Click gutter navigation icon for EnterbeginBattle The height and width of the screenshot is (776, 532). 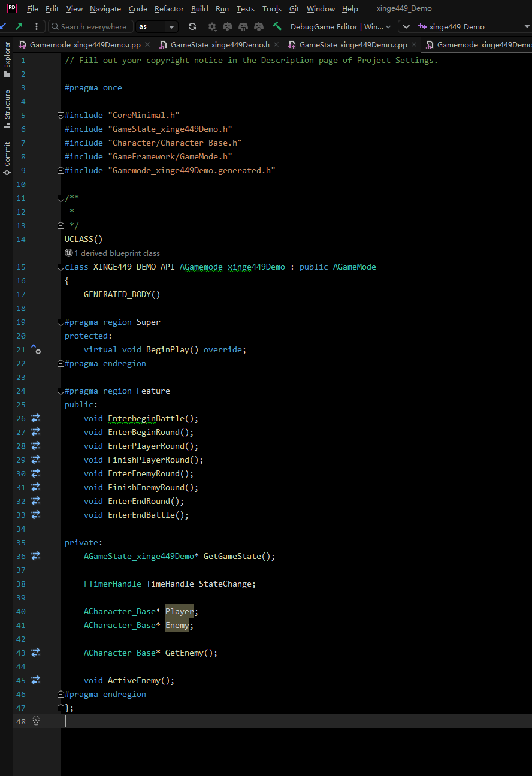(x=35, y=418)
